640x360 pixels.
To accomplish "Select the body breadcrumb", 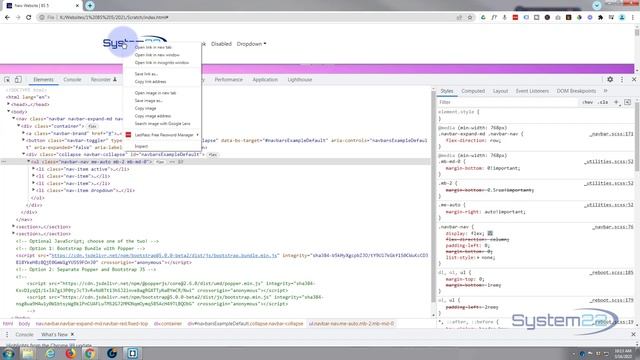I will (x=24, y=324).
